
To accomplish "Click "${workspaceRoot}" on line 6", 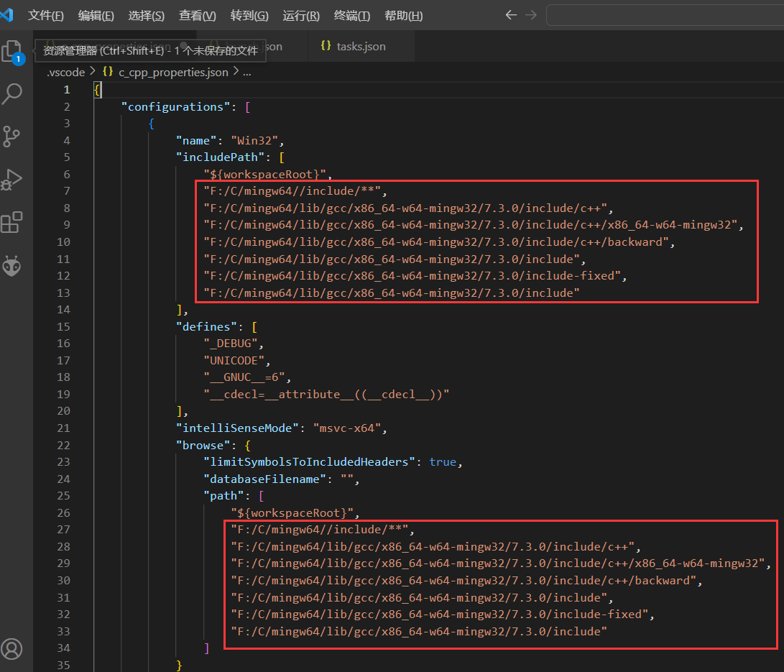I will (264, 175).
